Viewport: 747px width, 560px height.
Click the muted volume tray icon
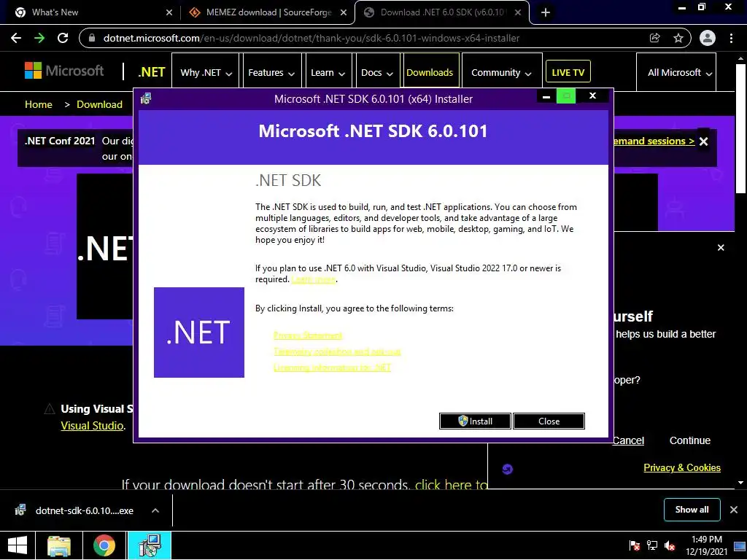tap(670, 545)
